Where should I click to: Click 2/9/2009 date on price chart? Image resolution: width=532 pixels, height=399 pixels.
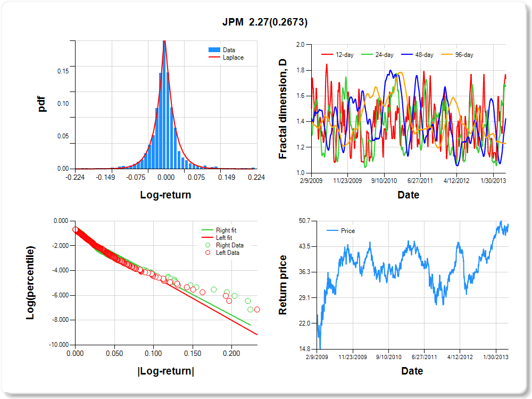(317, 357)
